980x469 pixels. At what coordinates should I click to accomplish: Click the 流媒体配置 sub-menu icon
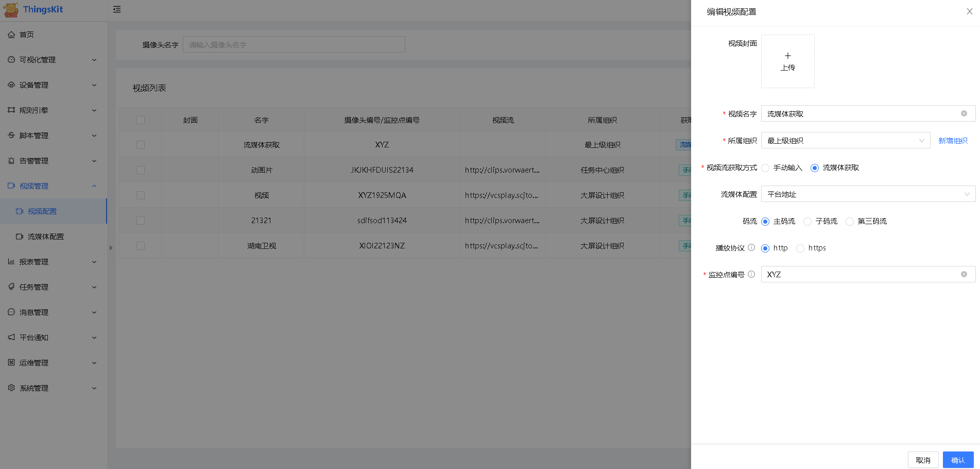click(x=20, y=237)
